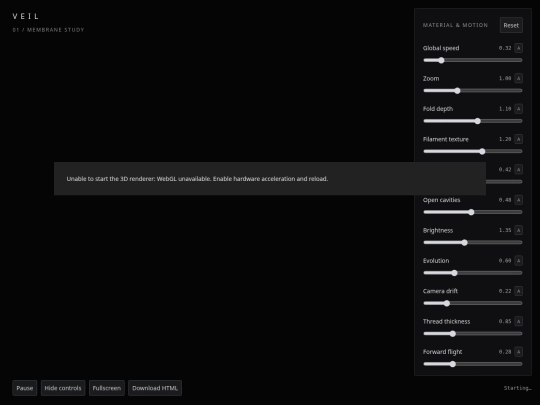Change the Brightness slider

pyautogui.click(x=472, y=242)
